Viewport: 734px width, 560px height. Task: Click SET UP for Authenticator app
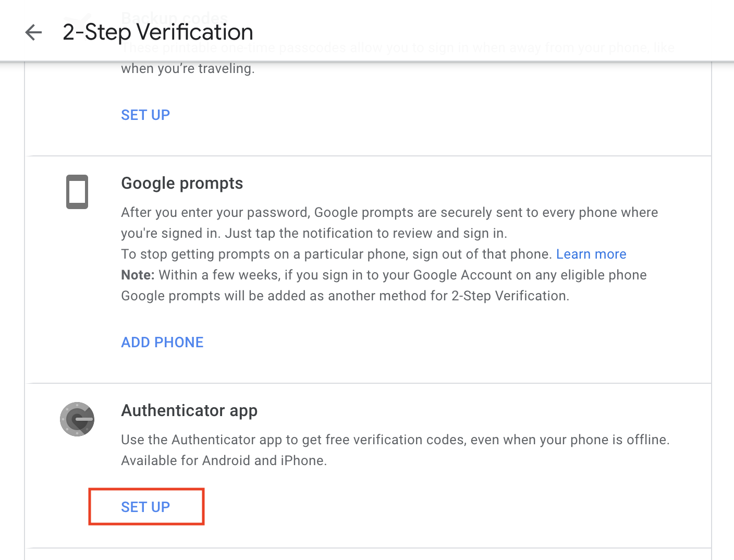tap(145, 507)
